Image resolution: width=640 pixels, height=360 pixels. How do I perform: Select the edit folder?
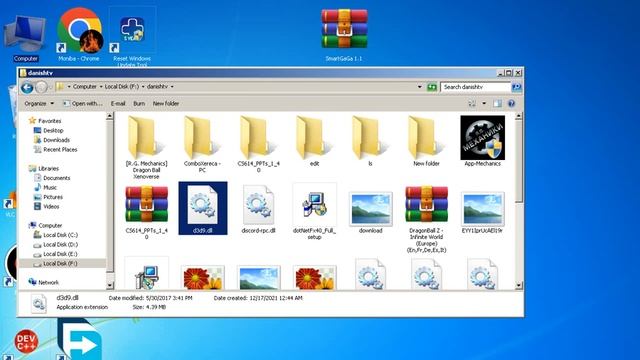[x=314, y=141]
